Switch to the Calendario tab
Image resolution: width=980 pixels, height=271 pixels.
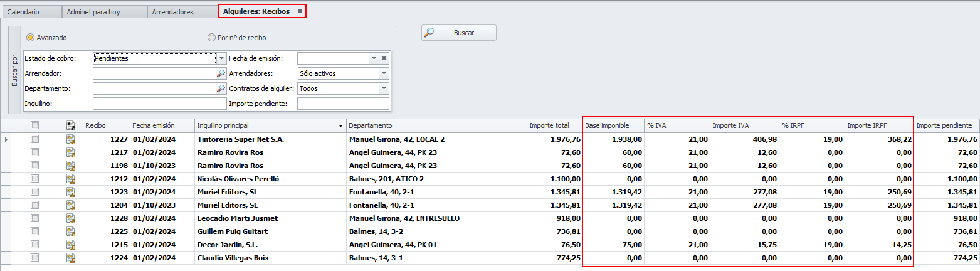(x=31, y=11)
